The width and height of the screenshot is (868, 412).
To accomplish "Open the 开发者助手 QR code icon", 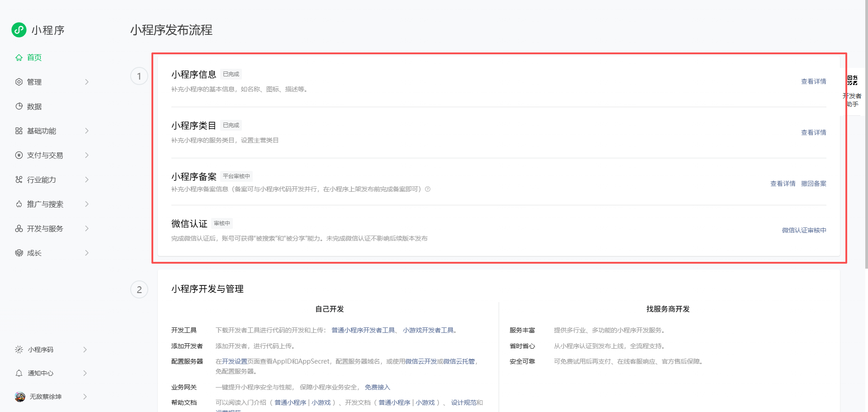I will pyautogui.click(x=852, y=81).
